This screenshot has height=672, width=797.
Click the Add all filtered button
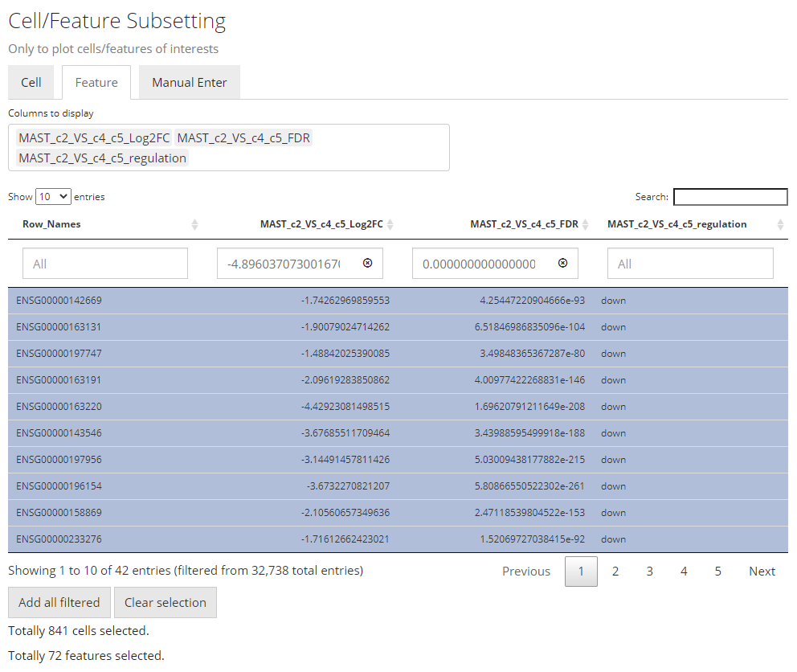click(x=59, y=602)
